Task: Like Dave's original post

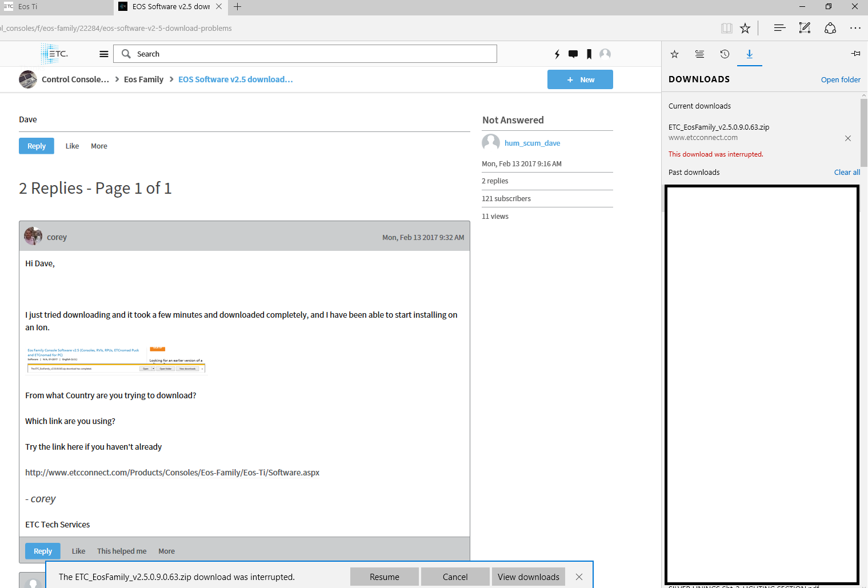Action: coord(72,146)
